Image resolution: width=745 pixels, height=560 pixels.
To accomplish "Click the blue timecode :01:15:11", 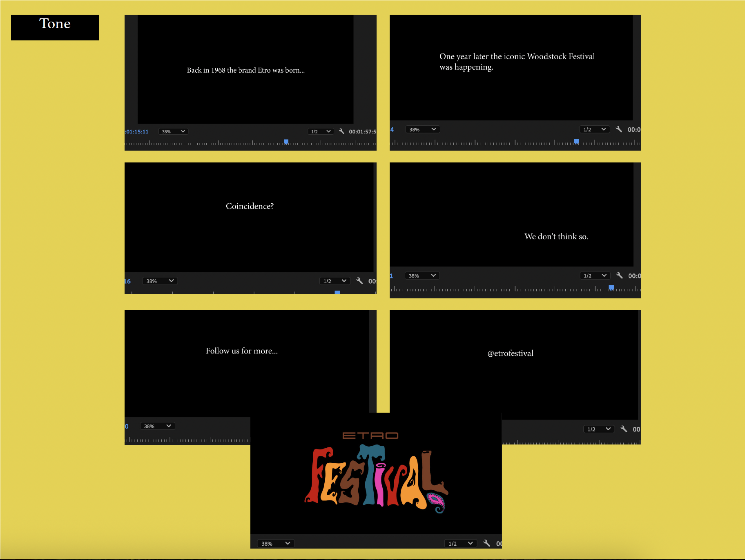I will 137,131.
